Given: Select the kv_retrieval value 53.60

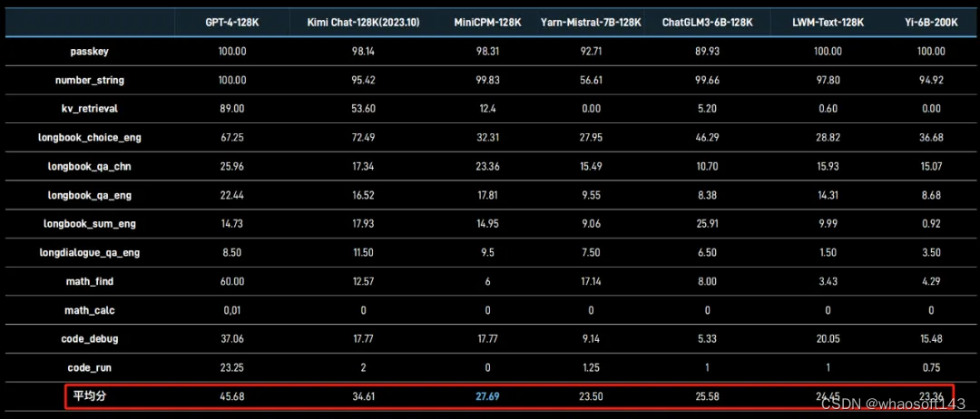Looking at the screenshot, I should tap(363, 109).
